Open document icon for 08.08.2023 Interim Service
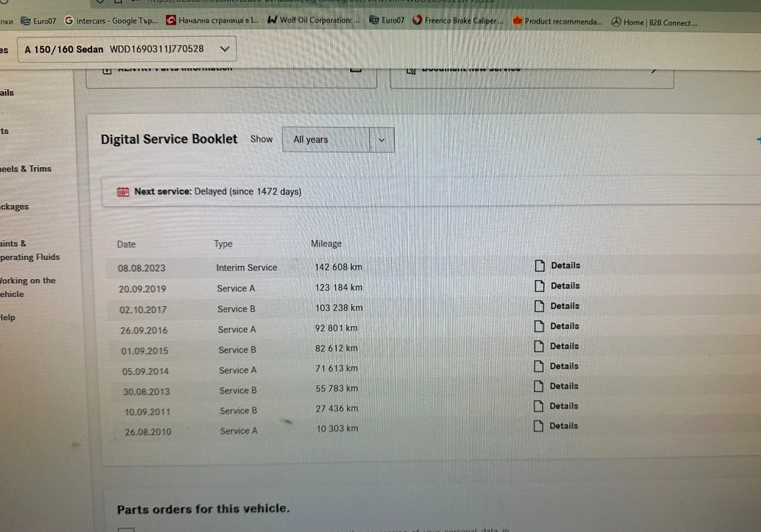 click(539, 266)
